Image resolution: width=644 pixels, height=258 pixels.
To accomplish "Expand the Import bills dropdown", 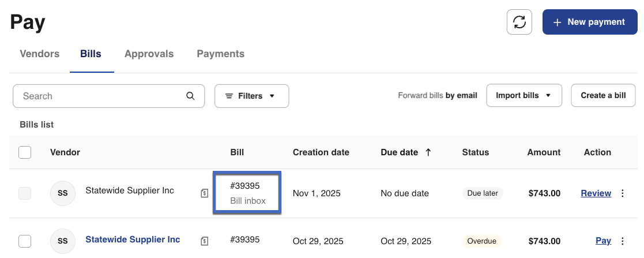I will (x=524, y=95).
